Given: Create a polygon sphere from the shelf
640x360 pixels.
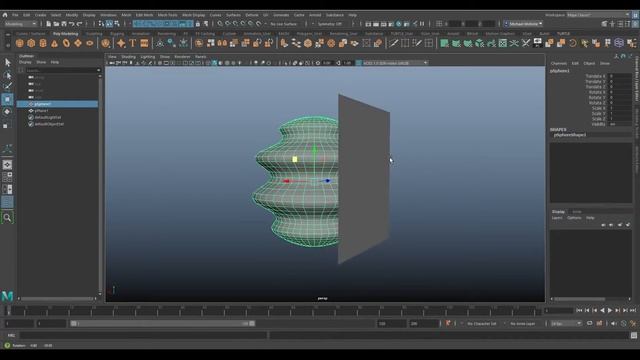Looking at the screenshot, I should pyautogui.click(x=20, y=43).
